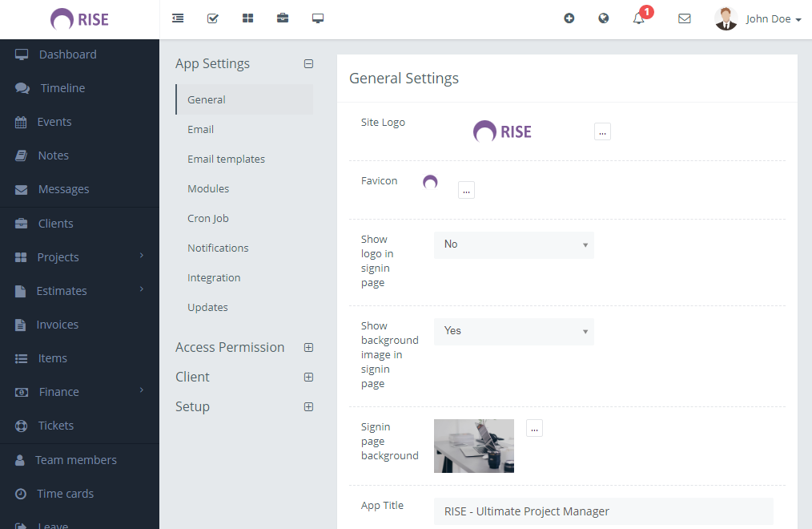
Task: Open the to-do checkmark icon in top bar
Action: (213, 18)
